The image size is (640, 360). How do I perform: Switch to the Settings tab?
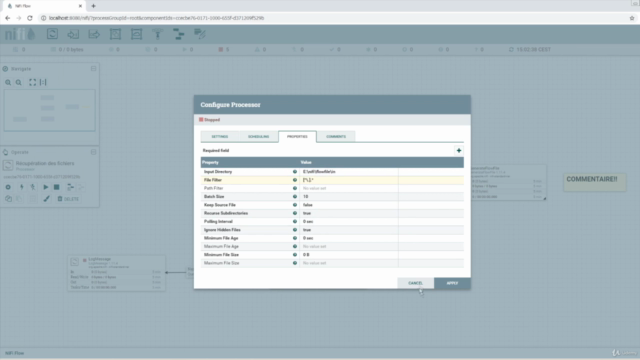220,136
